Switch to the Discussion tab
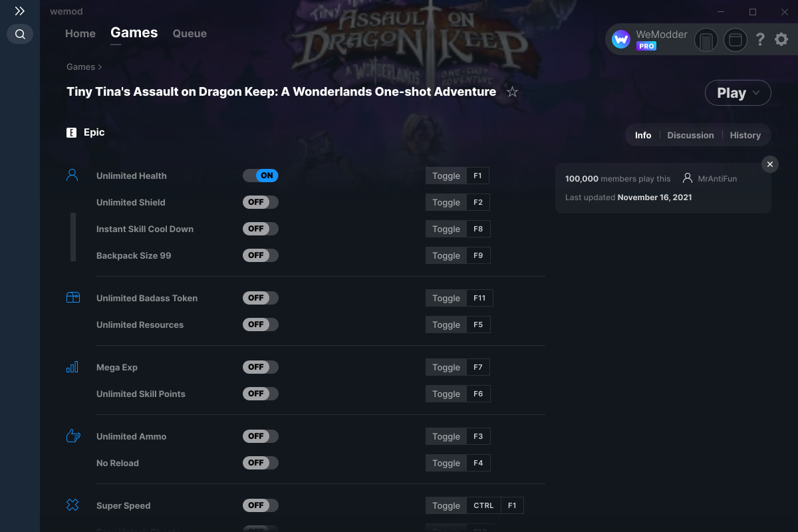 point(690,135)
